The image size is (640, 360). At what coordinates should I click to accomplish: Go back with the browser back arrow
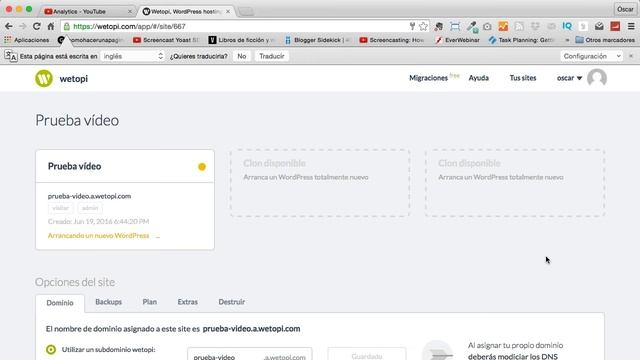point(9,26)
